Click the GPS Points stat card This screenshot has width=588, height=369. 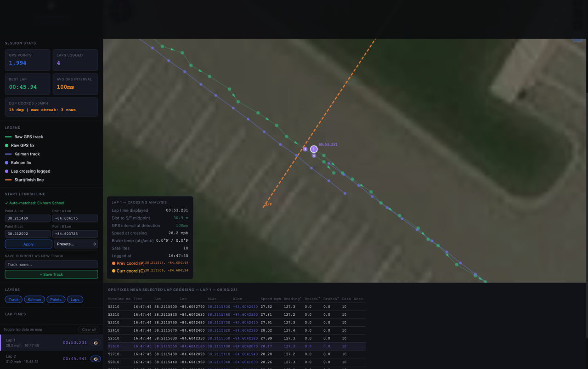coord(28,60)
